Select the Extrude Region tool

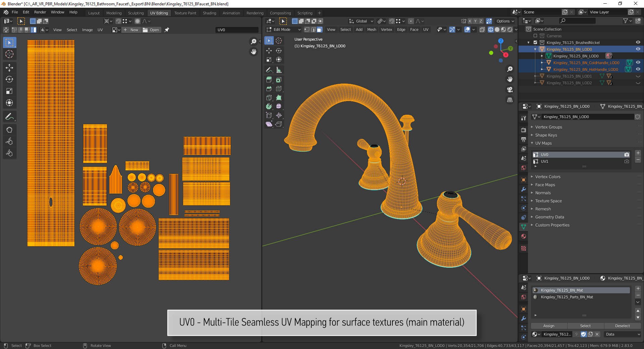[x=269, y=80]
